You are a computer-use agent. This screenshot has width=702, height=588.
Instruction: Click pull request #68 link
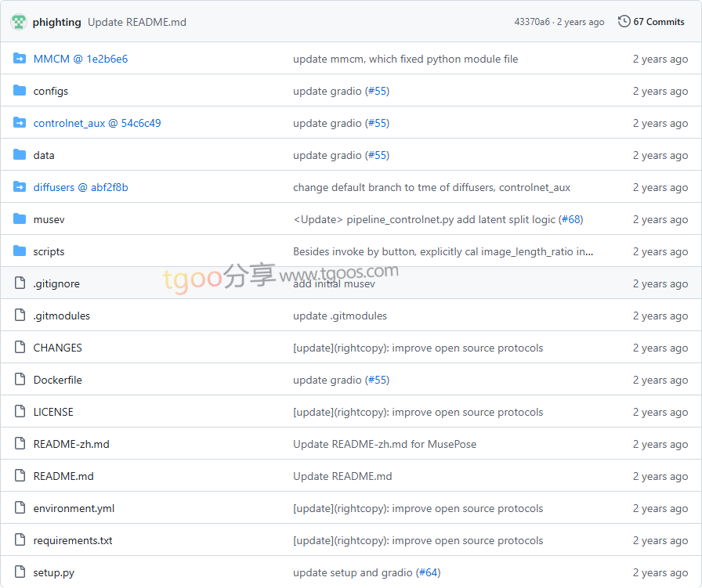click(570, 219)
